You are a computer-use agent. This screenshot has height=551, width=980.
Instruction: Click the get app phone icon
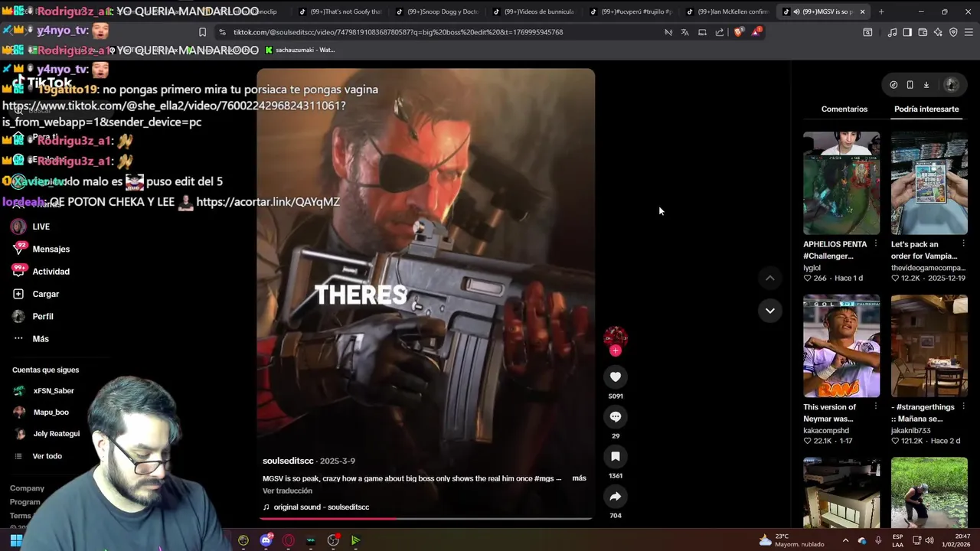click(x=910, y=85)
